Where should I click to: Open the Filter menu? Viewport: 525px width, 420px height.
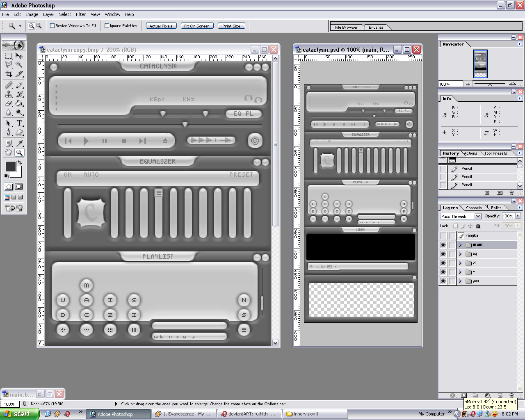(x=81, y=14)
